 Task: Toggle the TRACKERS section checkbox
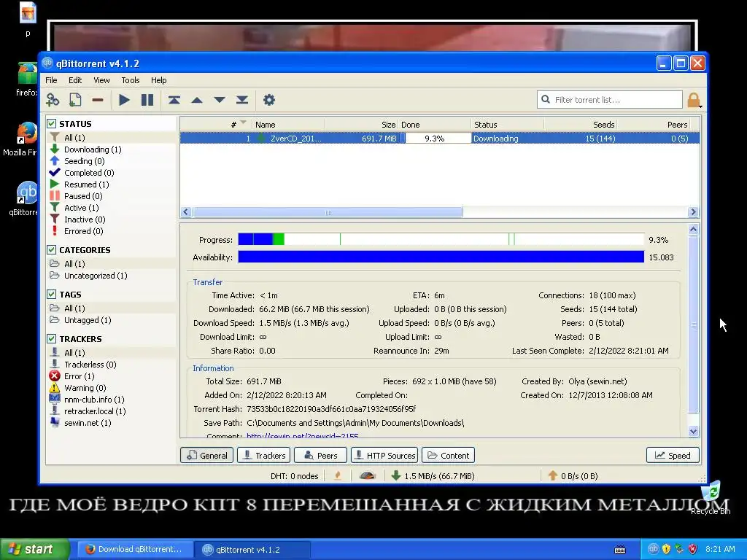(52, 338)
